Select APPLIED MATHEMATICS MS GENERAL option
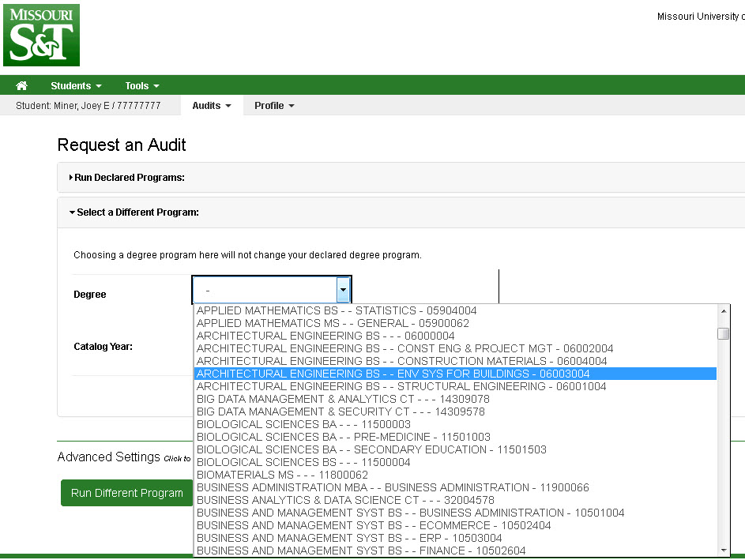The width and height of the screenshot is (745, 560). tap(455, 323)
